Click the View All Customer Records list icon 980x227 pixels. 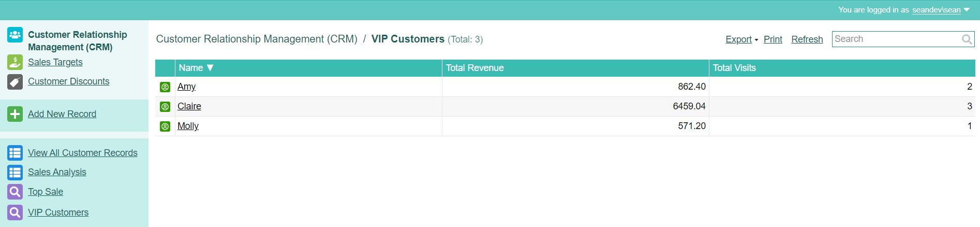(x=15, y=153)
